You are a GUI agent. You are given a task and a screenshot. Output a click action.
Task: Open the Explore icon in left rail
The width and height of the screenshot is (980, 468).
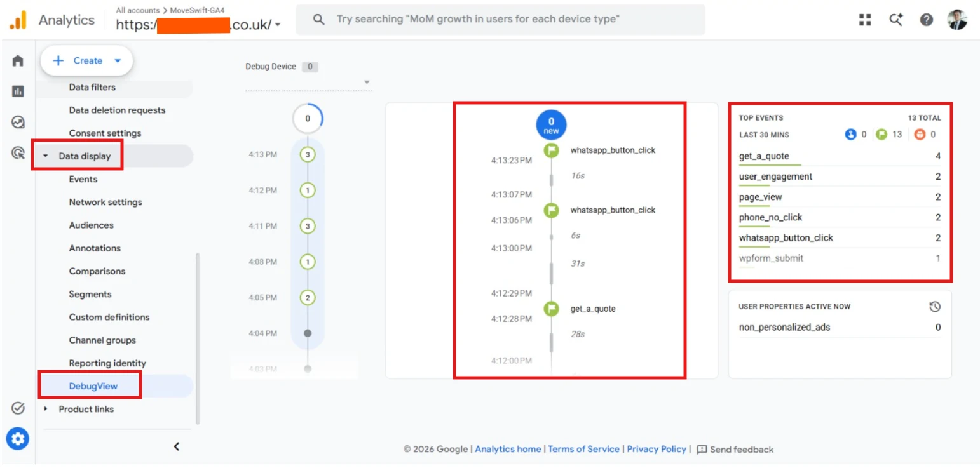[x=18, y=122]
